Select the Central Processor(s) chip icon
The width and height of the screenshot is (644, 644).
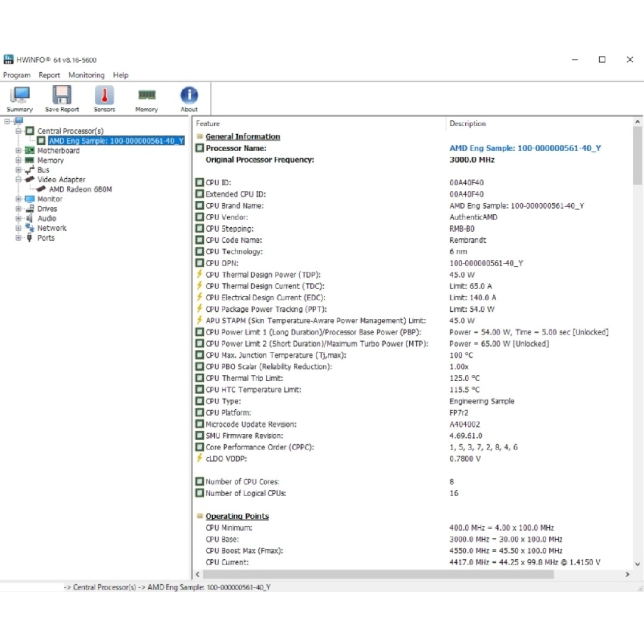point(30,131)
